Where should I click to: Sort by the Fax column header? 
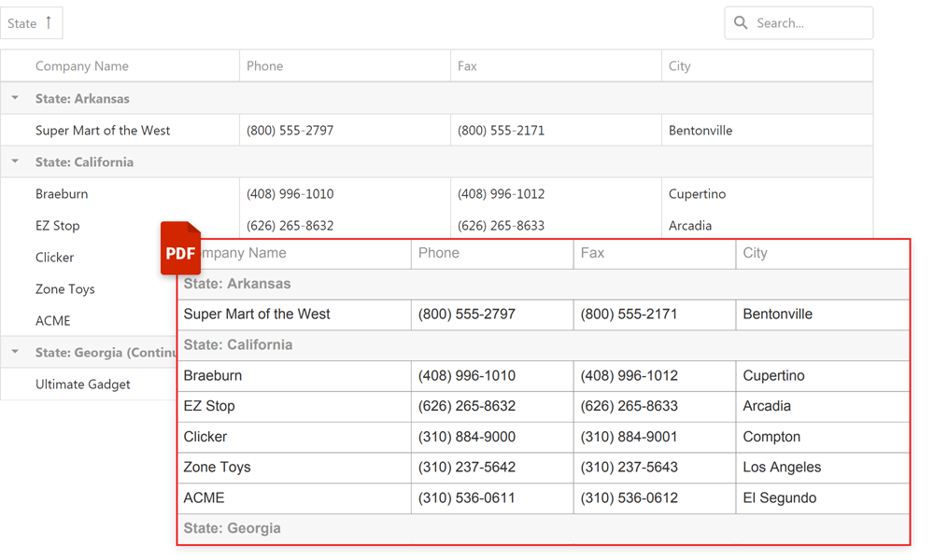[469, 65]
